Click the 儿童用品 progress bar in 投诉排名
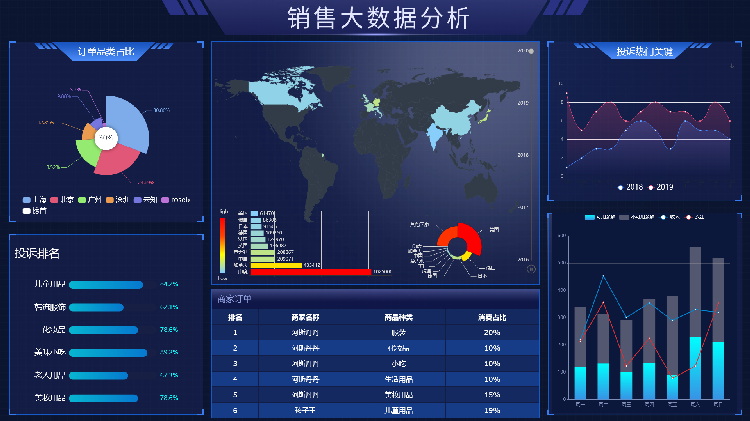The height and width of the screenshot is (421, 750). pos(106,285)
